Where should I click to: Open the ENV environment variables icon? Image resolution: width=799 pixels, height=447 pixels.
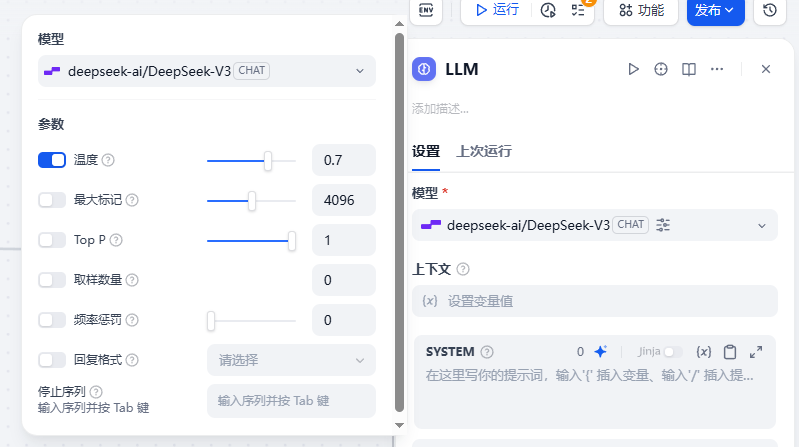pyautogui.click(x=426, y=10)
